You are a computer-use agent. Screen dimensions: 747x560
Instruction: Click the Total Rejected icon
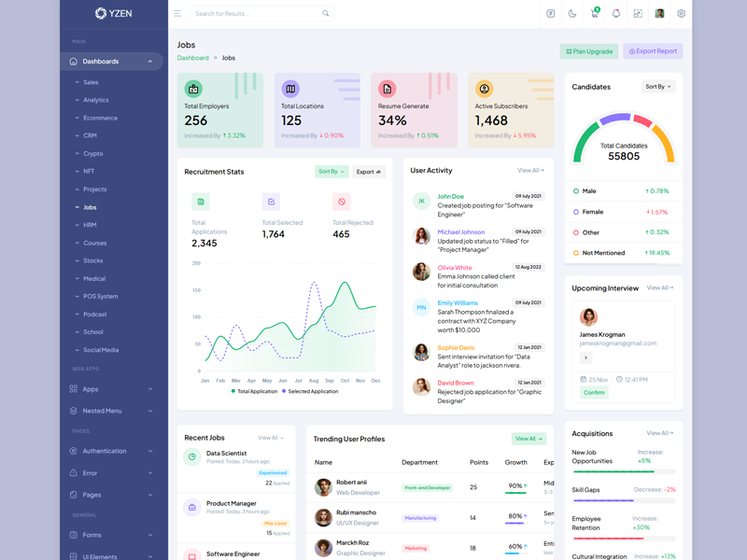(342, 202)
